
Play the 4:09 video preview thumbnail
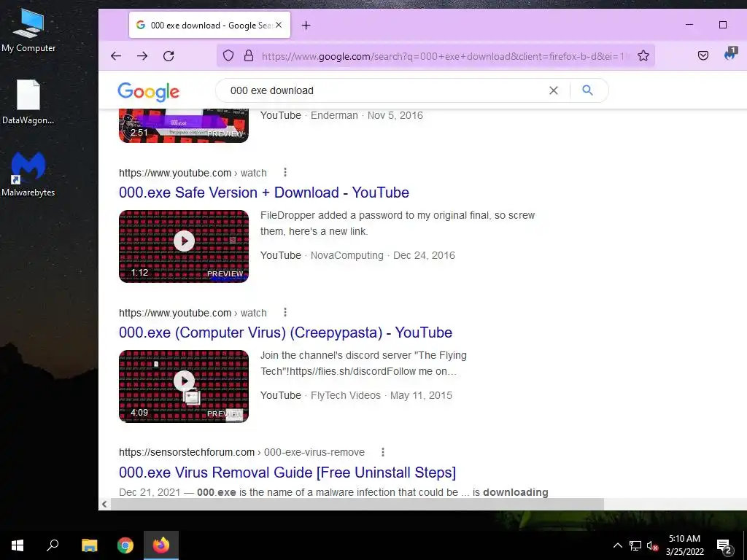click(x=184, y=386)
